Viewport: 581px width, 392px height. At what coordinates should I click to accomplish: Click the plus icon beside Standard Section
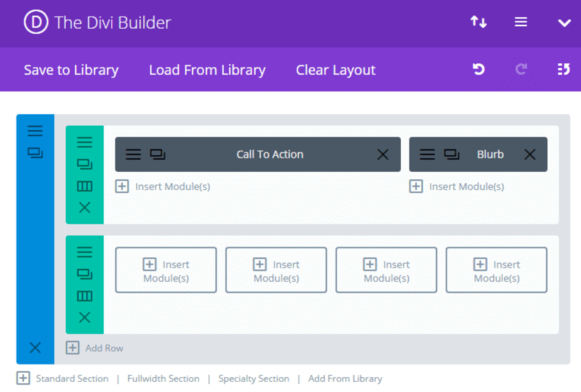click(x=23, y=379)
